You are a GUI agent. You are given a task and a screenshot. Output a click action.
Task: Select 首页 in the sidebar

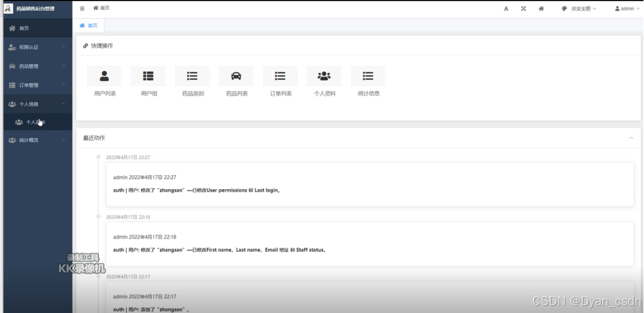[x=38, y=29]
